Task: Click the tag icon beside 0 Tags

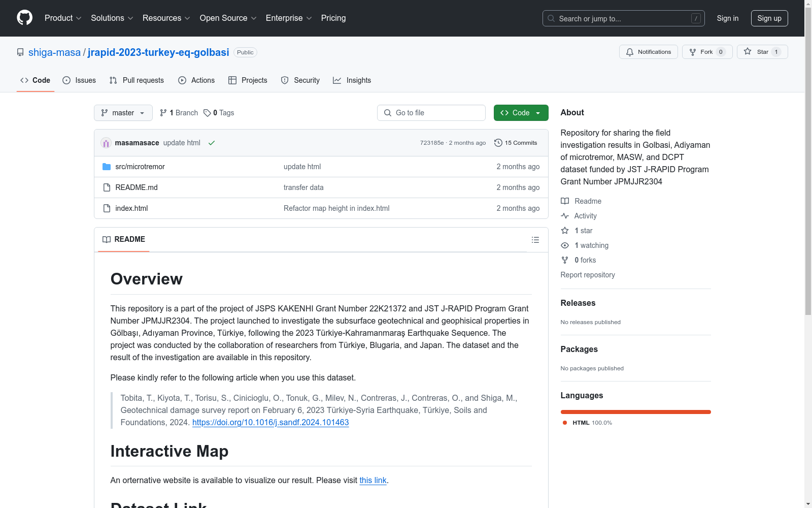Action: click(x=207, y=113)
